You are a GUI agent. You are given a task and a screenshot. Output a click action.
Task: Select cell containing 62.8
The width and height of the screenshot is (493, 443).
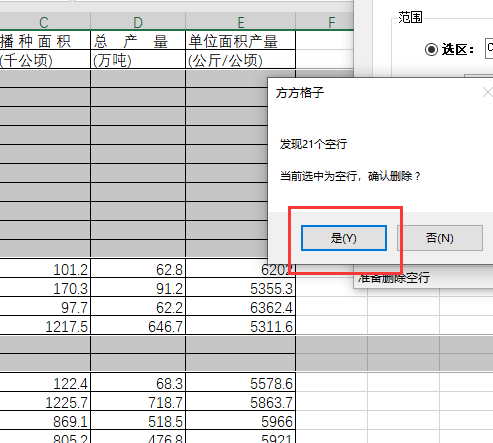pos(138,269)
